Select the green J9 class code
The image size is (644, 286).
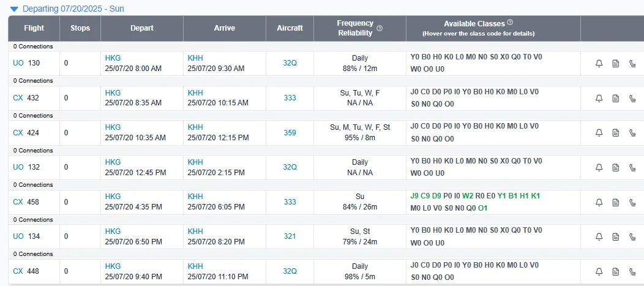click(x=415, y=196)
